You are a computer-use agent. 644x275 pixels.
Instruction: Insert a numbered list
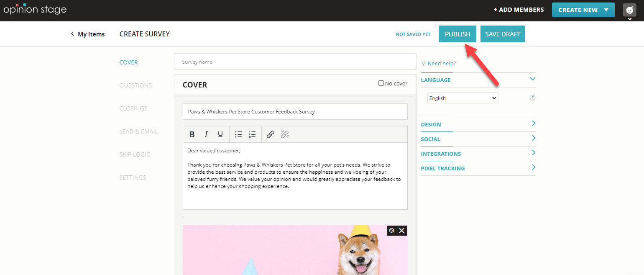pos(252,134)
